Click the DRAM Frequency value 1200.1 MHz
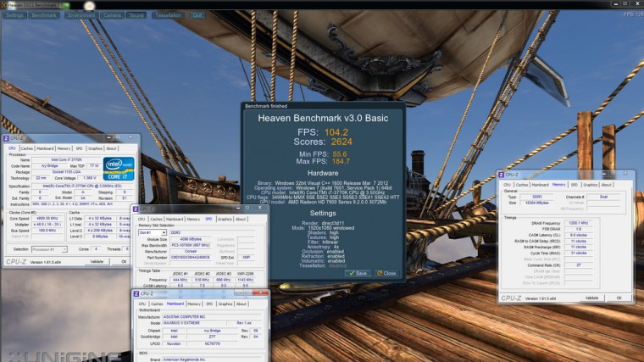Image resolution: width=644 pixels, height=362 pixels. [578, 223]
